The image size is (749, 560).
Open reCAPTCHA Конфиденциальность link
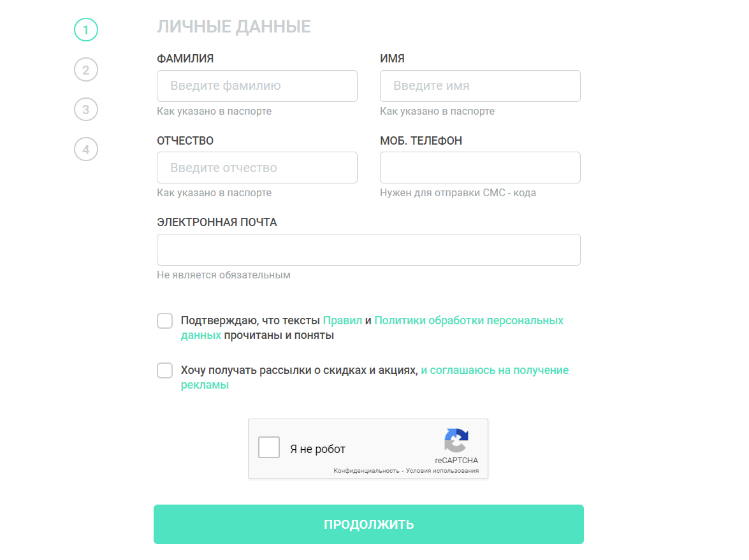[x=367, y=471]
